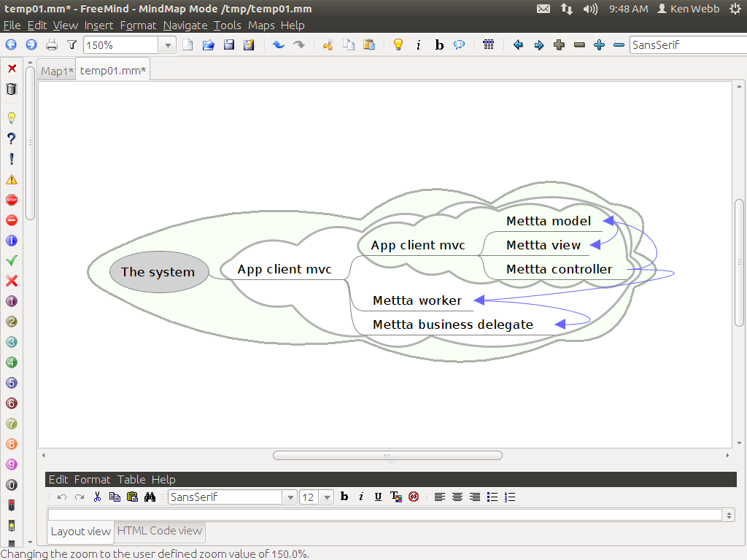Select the "Mettta worker" node
Screen dimensions: 747x560
click(x=417, y=300)
